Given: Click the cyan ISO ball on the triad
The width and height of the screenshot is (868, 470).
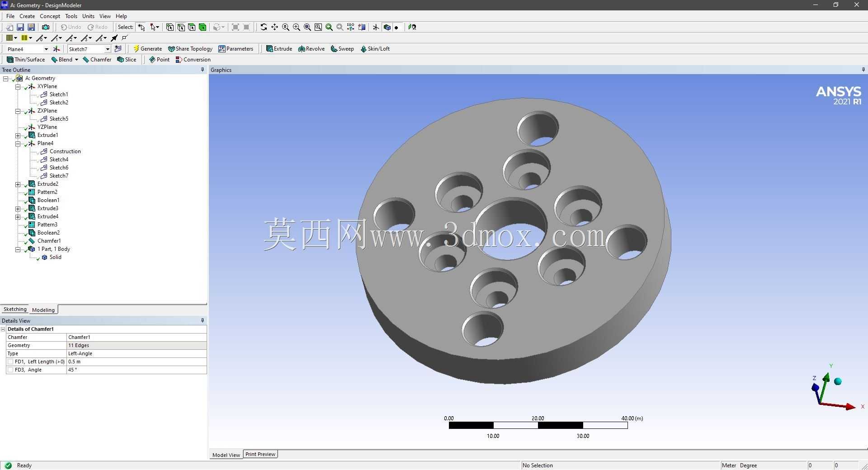Looking at the screenshot, I should [x=838, y=381].
